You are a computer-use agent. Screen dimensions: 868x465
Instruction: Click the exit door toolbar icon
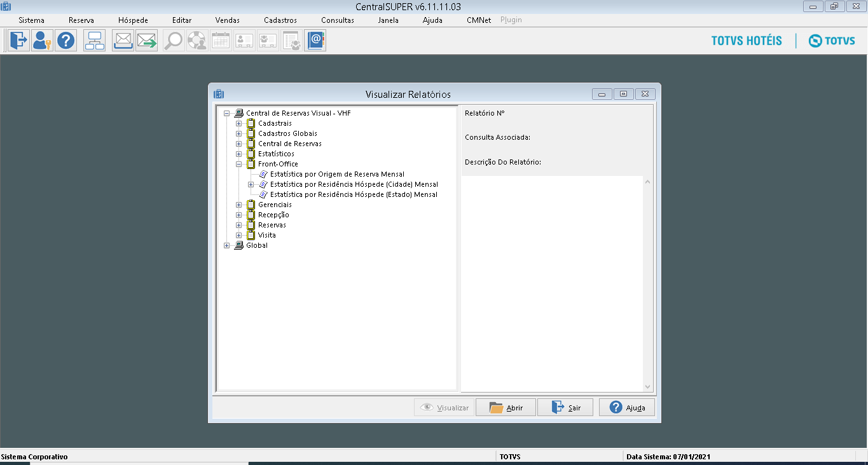[x=18, y=41]
